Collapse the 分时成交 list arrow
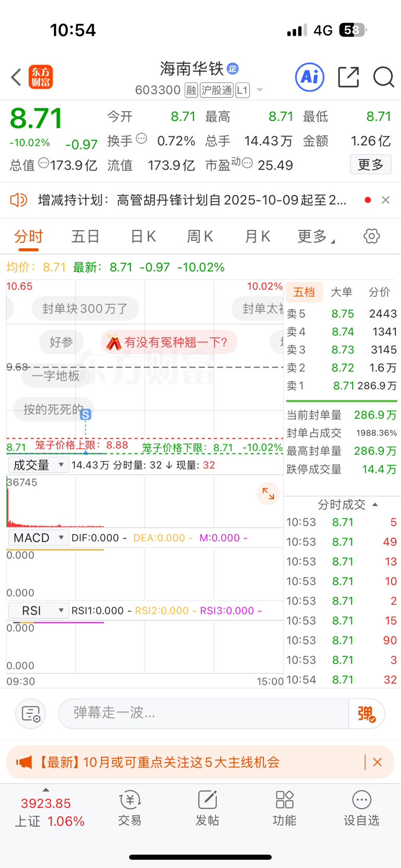This screenshot has height=868, width=401. (x=375, y=505)
